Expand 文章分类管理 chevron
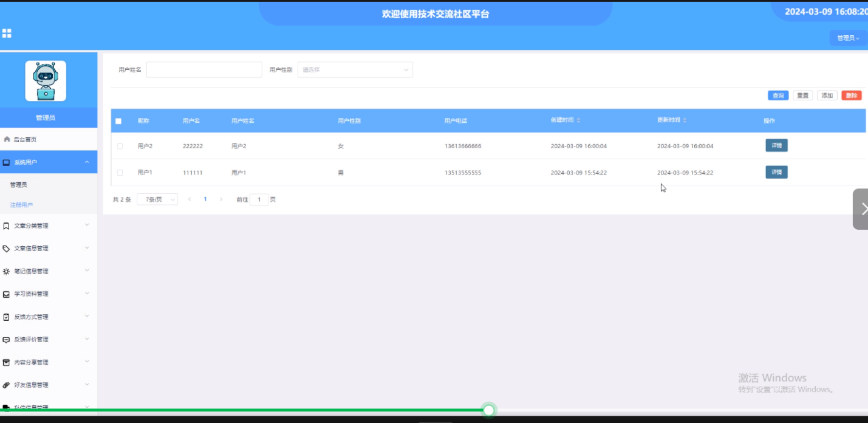The image size is (868, 423). coord(87,225)
